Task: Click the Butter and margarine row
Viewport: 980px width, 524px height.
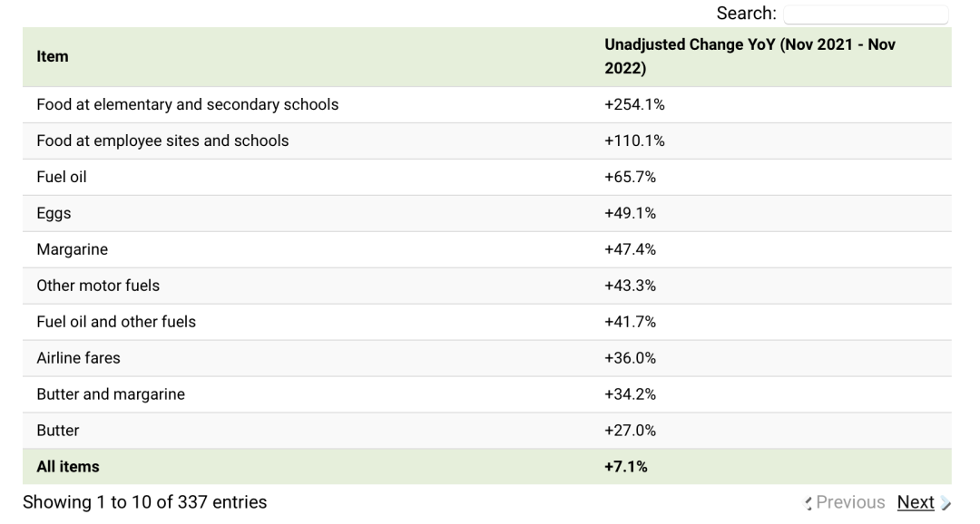Action: tap(111, 394)
